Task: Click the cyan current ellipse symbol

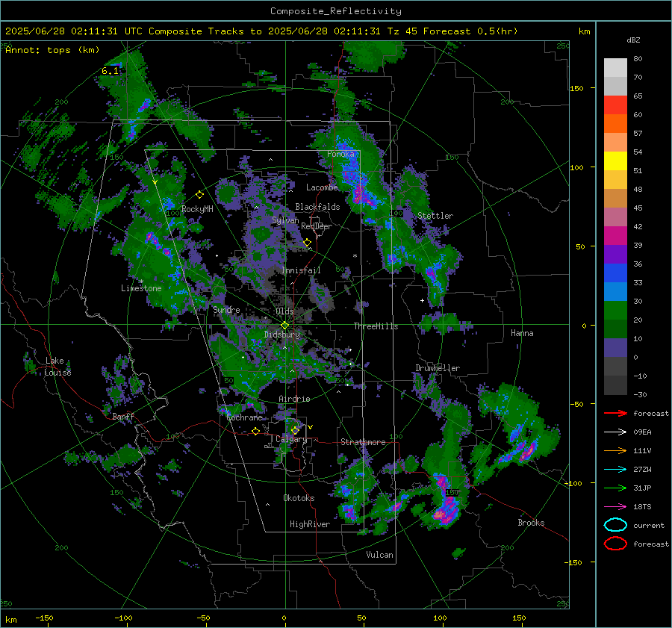Action: pyautogui.click(x=615, y=525)
